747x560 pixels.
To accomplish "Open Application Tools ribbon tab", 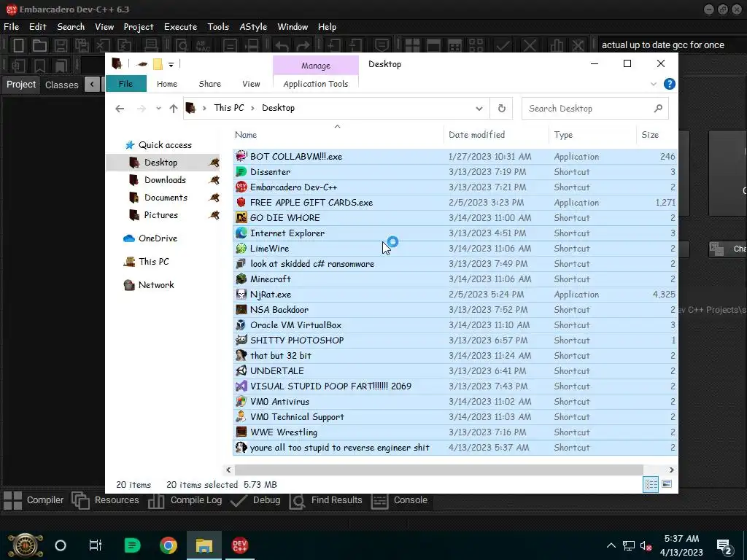I will pyautogui.click(x=315, y=84).
